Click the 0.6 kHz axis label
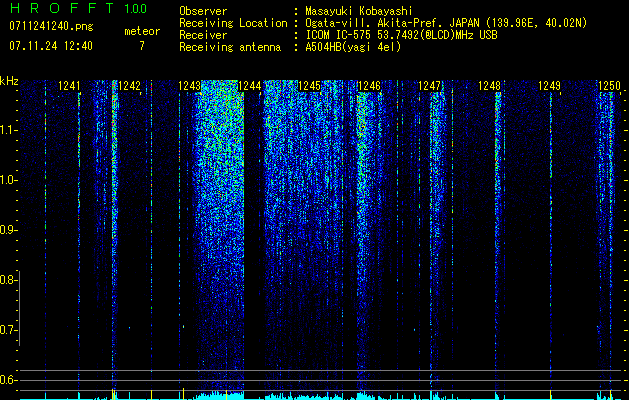This screenshot has width=629, height=400. (x=7, y=380)
